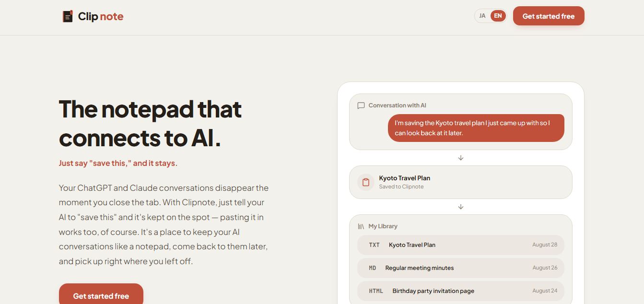The width and height of the screenshot is (644, 304).
Task: Click the MD file type badge
Action: click(373, 268)
